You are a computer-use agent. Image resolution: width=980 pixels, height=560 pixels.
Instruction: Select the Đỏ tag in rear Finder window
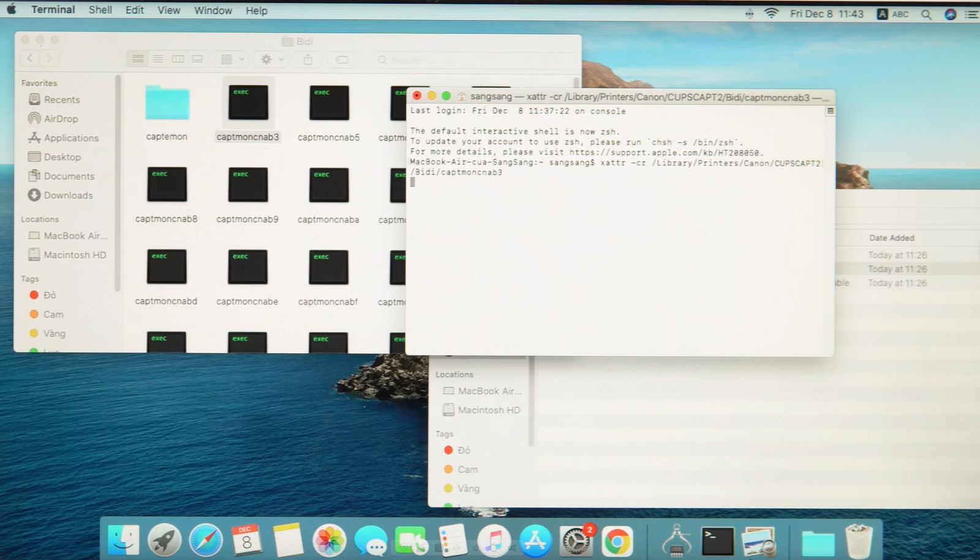[457, 450]
